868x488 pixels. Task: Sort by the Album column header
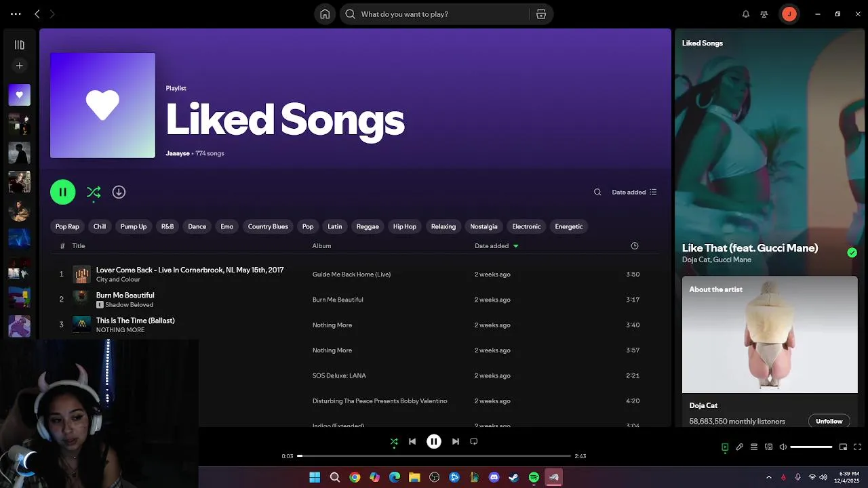coord(321,246)
